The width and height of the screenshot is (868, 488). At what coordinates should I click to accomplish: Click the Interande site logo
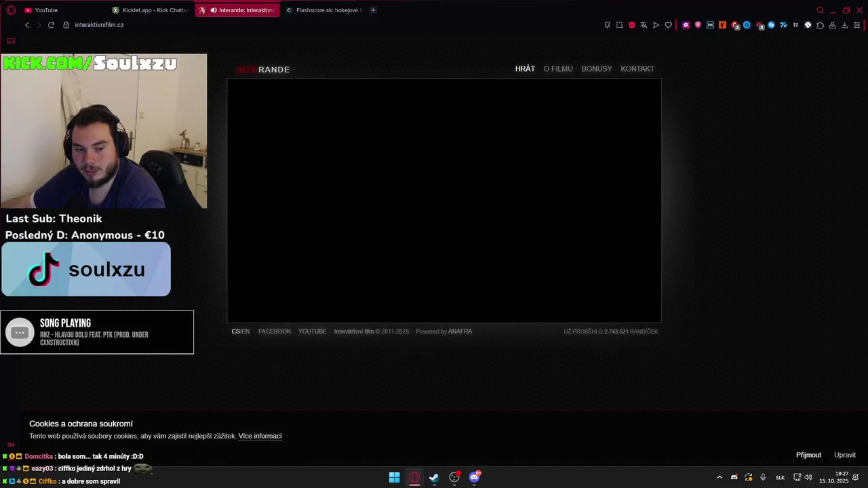point(262,69)
